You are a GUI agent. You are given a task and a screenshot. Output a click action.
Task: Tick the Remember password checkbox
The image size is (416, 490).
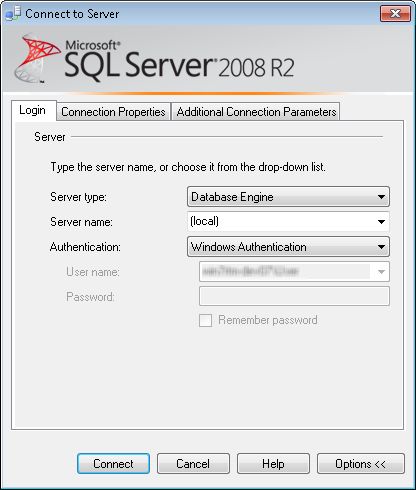pos(205,320)
